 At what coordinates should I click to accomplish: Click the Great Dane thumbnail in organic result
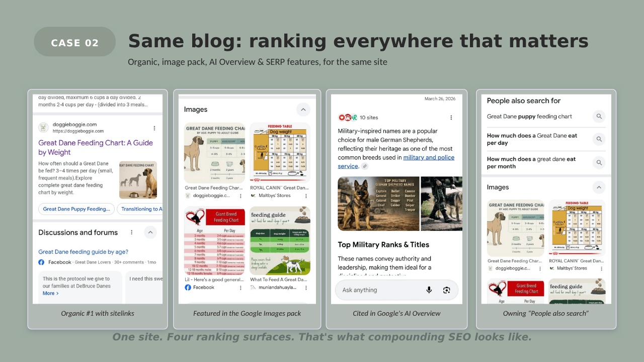pos(138,180)
